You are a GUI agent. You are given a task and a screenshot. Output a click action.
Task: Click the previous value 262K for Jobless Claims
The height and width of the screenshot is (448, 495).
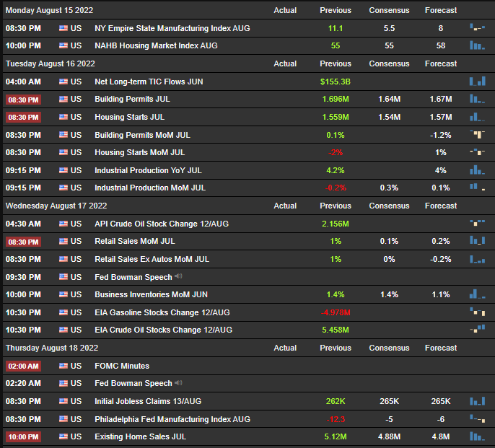point(336,401)
